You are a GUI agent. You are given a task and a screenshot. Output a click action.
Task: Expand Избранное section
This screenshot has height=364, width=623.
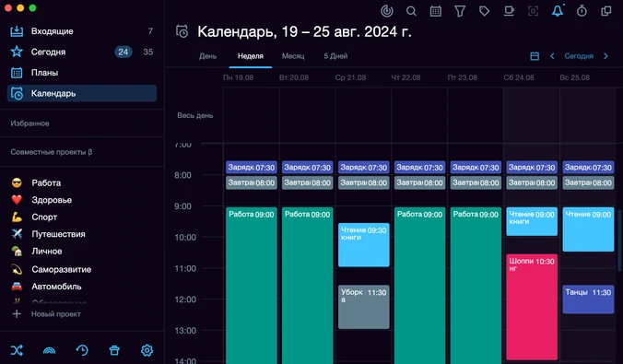point(29,123)
